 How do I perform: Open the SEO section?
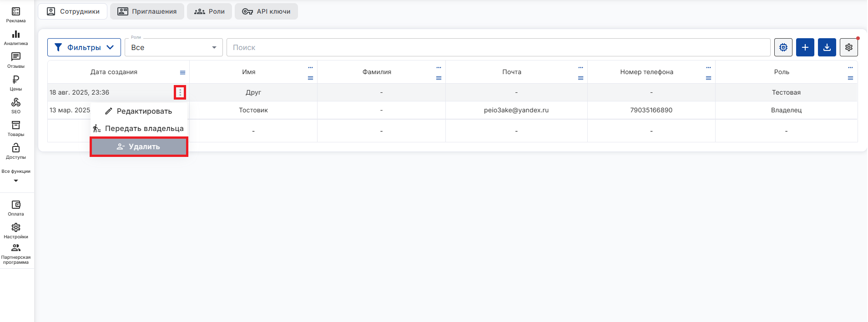pos(16,106)
